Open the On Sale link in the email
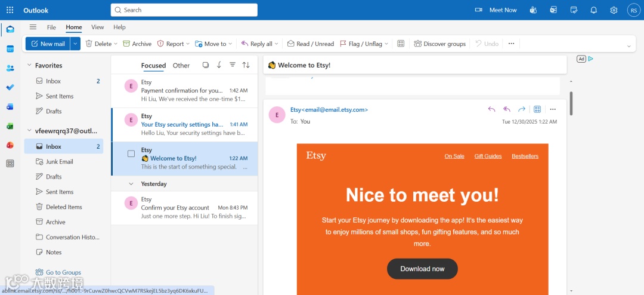Image resolution: width=644 pixels, height=295 pixels. 454,156
